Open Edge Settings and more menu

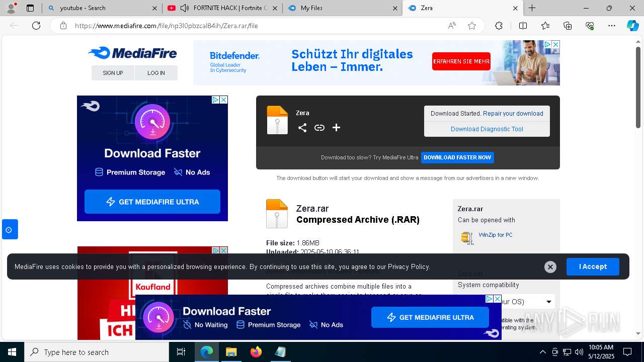tap(612, 26)
